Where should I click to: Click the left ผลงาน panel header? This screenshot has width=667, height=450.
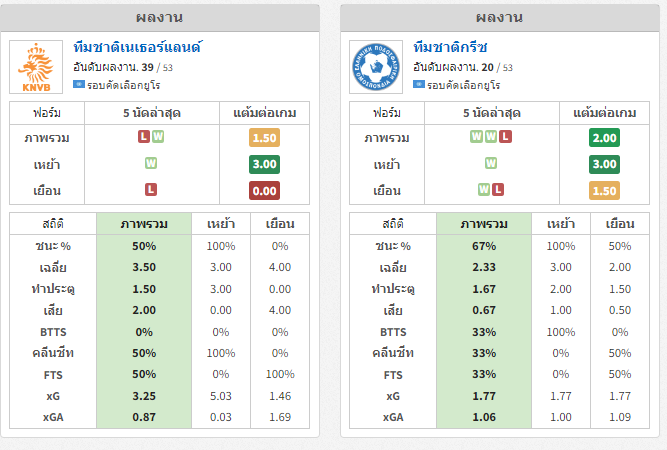click(x=160, y=18)
